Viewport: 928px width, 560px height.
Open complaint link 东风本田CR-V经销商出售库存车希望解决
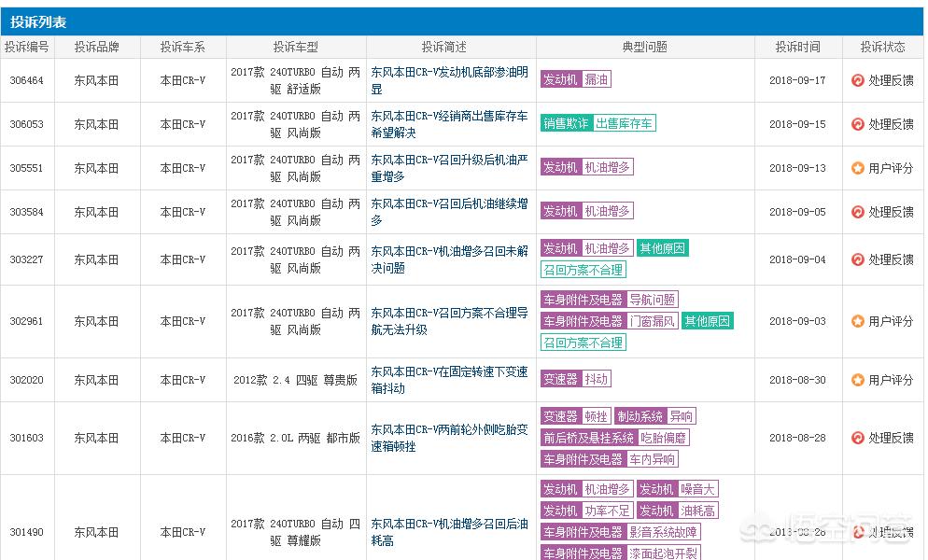pyautogui.click(x=449, y=124)
